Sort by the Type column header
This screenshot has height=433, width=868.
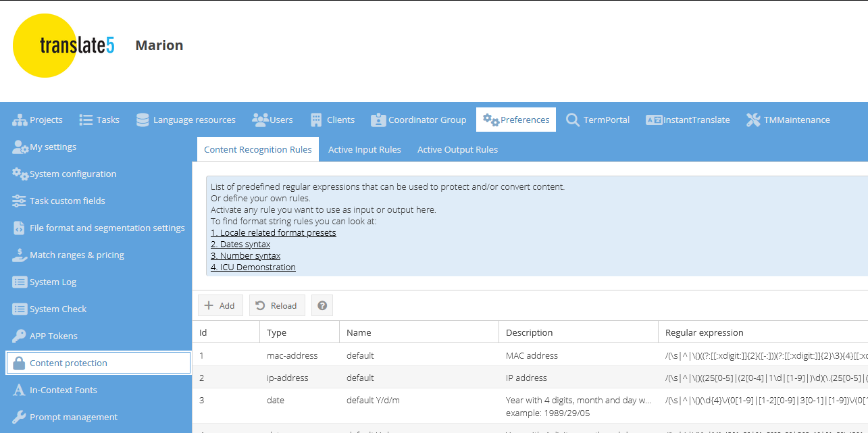299,332
